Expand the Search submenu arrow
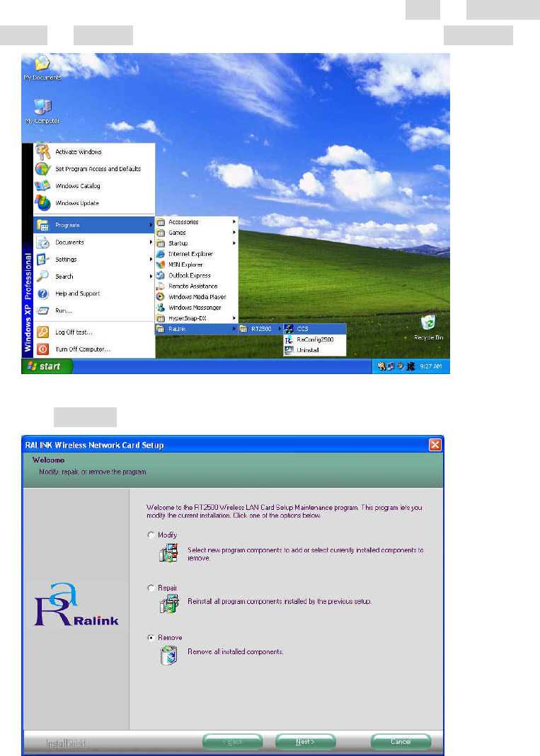 tap(151, 277)
